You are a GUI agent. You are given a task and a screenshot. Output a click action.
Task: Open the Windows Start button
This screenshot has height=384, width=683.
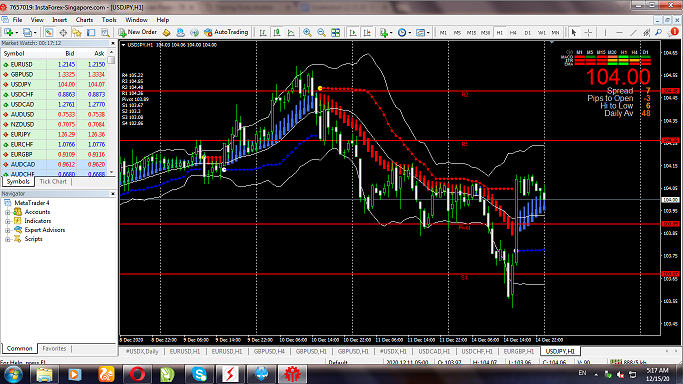point(13,374)
